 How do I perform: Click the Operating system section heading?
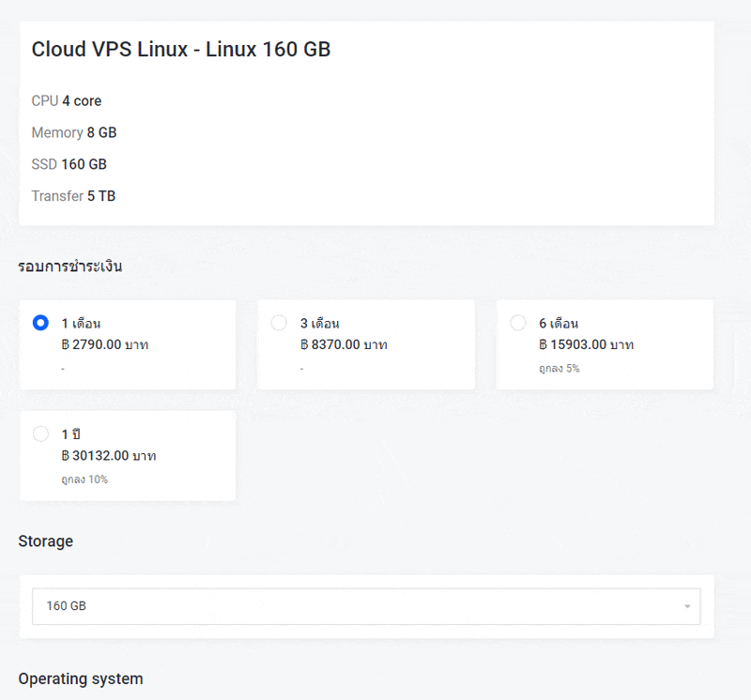click(81, 678)
